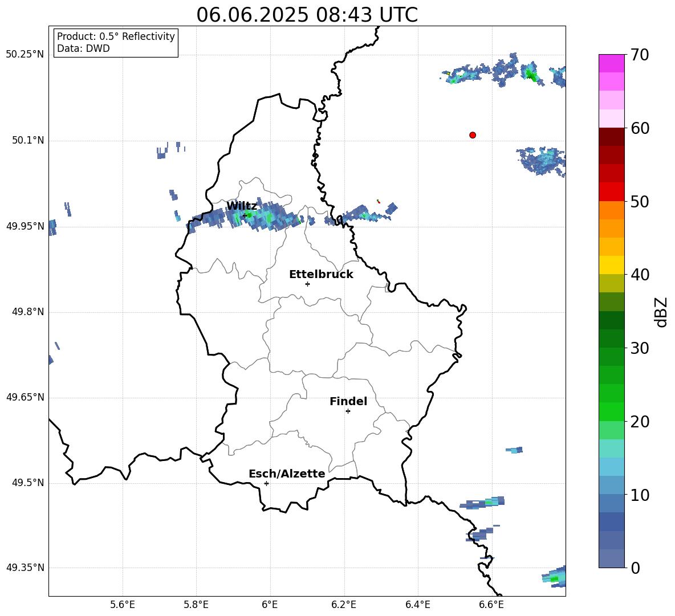The width and height of the screenshot is (675, 616).
Task: Click the bright green colorbar segment above 20
Action: [x=611, y=411]
